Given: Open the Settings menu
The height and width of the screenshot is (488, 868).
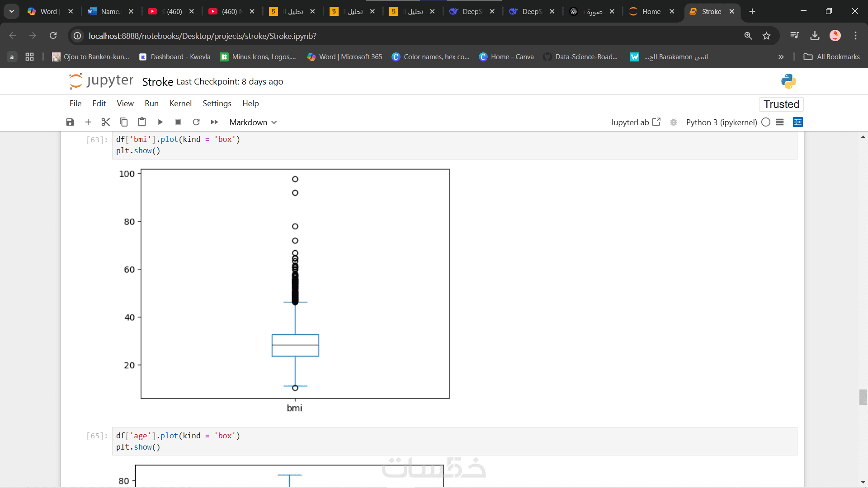Looking at the screenshot, I should [x=217, y=103].
